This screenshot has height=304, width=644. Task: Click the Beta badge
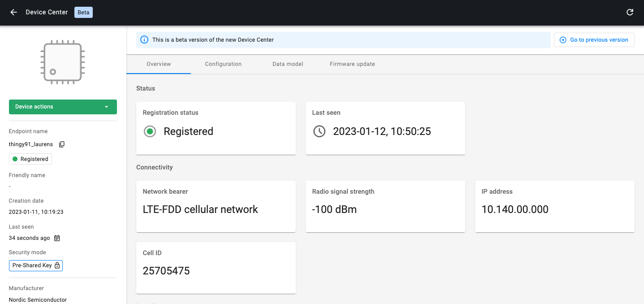[83, 13]
